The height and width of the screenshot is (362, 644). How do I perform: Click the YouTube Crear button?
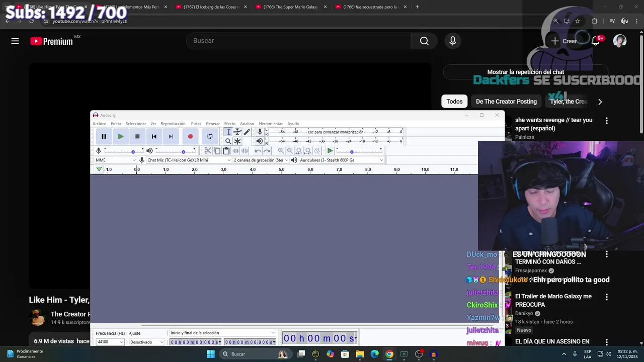pos(564,41)
